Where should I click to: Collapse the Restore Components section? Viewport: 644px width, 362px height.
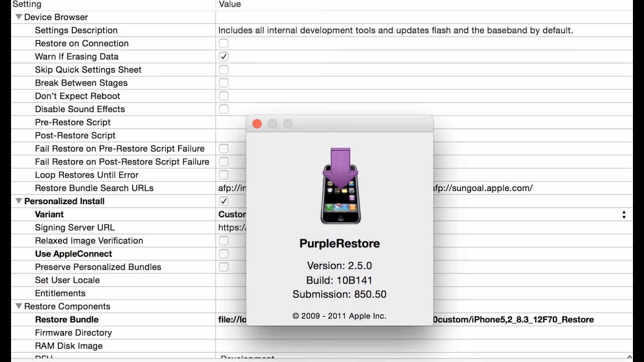coord(19,306)
